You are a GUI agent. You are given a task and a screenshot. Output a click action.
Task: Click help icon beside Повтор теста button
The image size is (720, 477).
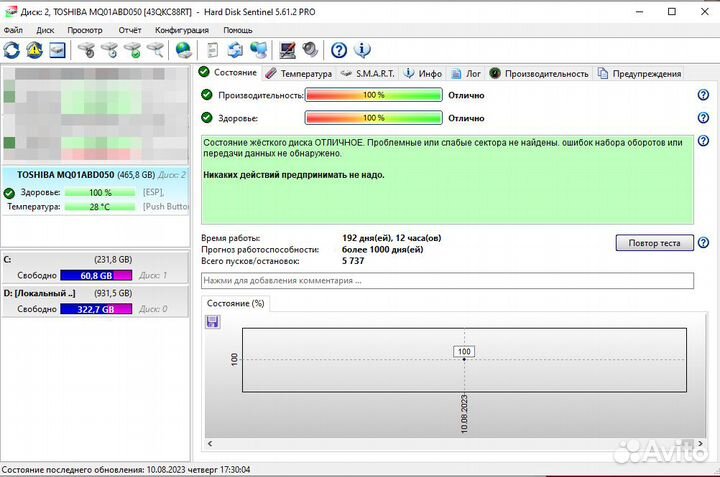click(x=703, y=242)
